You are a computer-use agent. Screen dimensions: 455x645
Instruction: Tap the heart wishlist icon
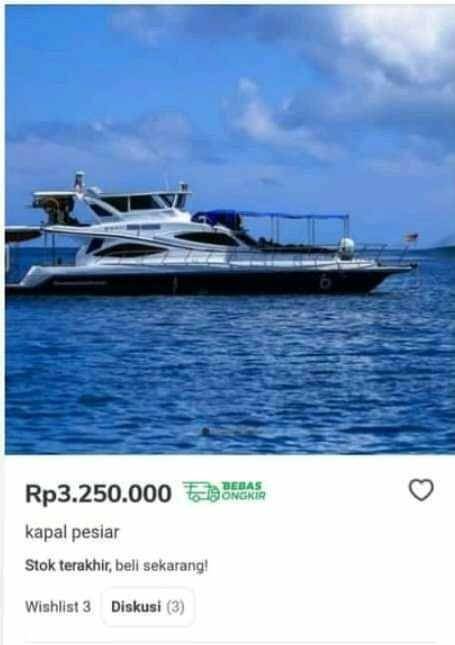coord(421,490)
